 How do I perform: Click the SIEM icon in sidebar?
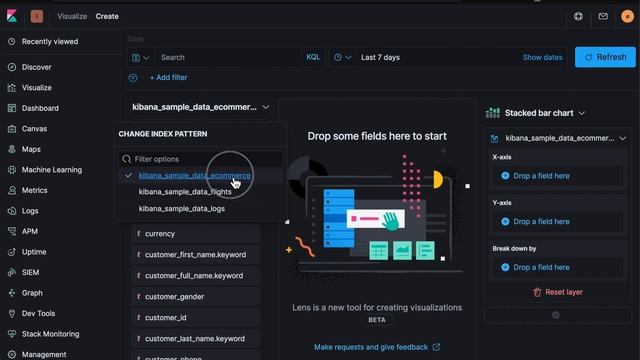click(12, 272)
